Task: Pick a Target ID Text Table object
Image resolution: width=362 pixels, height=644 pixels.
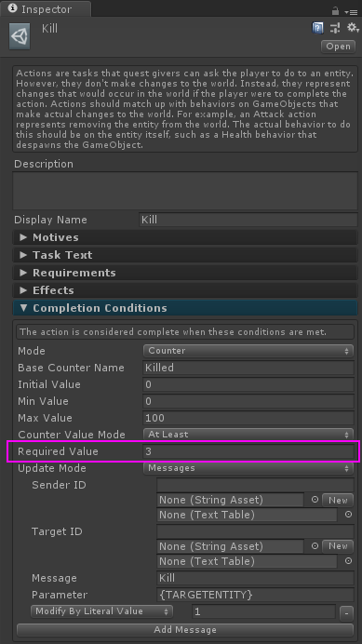Action: [x=348, y=561]
